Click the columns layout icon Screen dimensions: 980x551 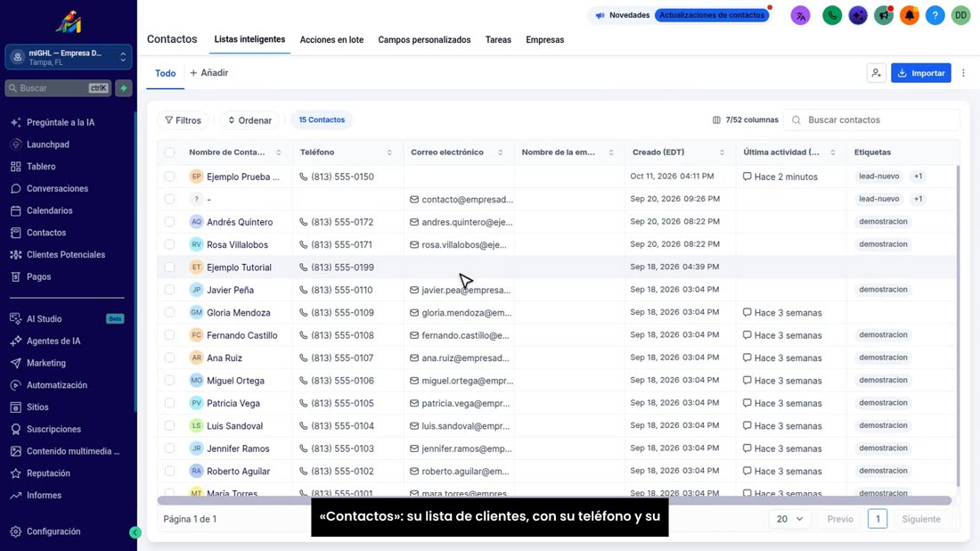[716, 120]
